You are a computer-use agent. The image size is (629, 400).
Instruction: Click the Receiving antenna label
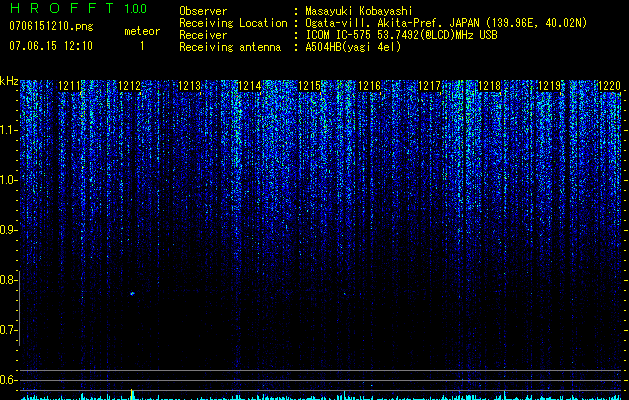pyautogui.click(x=230, y=47)
